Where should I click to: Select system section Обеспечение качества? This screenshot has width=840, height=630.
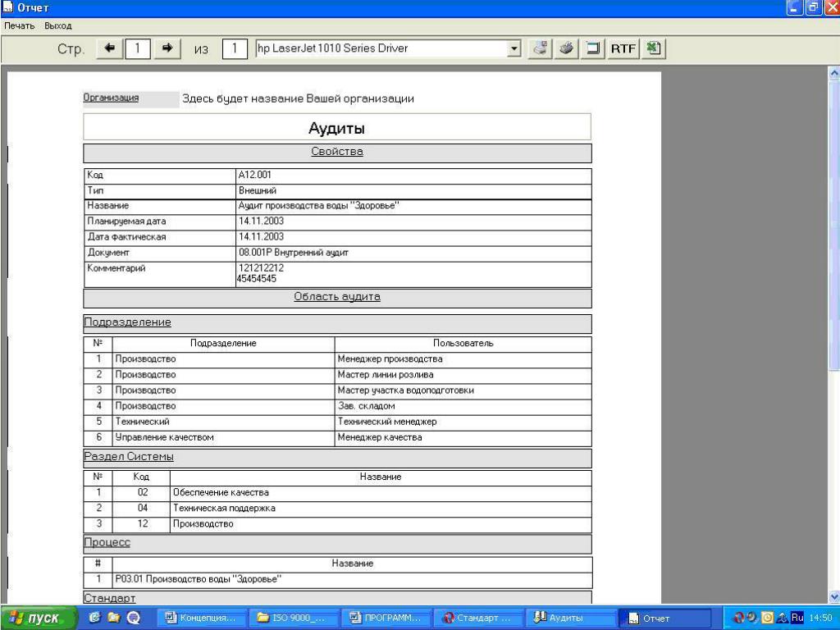coord(221,492)
